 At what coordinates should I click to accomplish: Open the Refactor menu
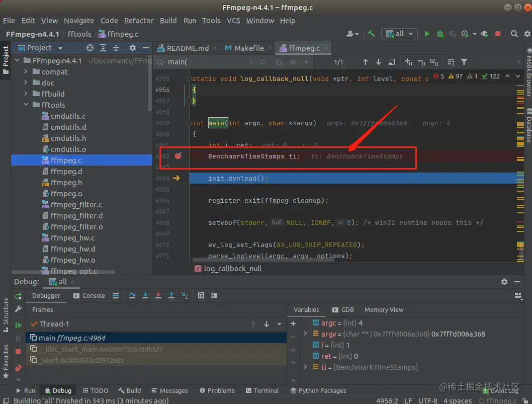(x=139, y=21)
